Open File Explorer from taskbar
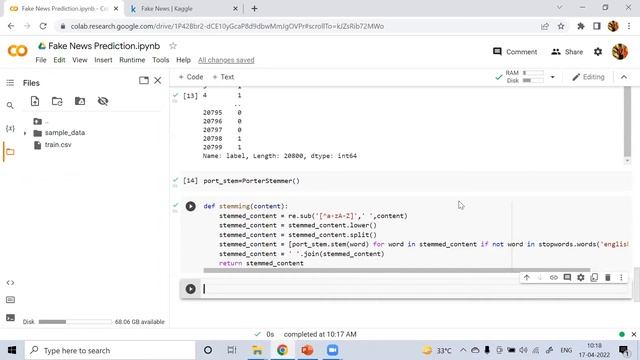Image resolution: width=640 pixels, height=360 pixels. click(257, 350)
